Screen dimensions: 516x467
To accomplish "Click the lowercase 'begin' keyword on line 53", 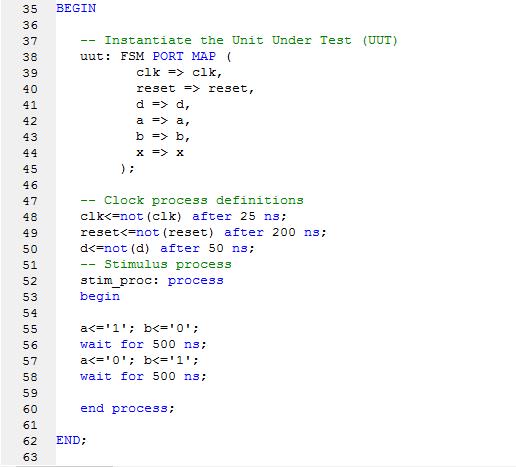I will coord(100,296).
